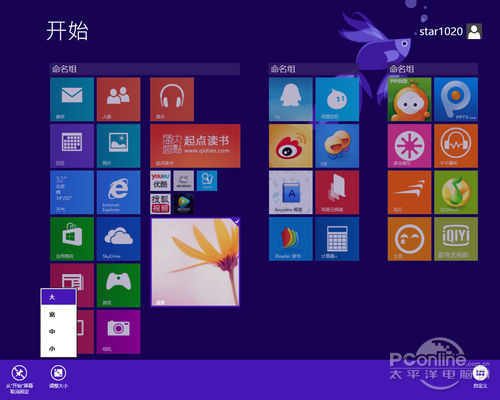
Task: Click the resize tile button in app bar
Action: (58, 377)
